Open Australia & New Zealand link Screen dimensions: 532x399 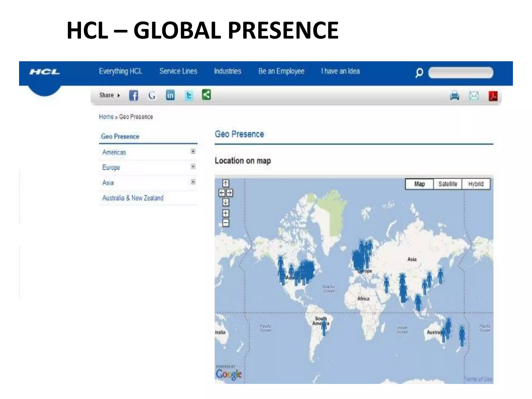click(133, 198)
